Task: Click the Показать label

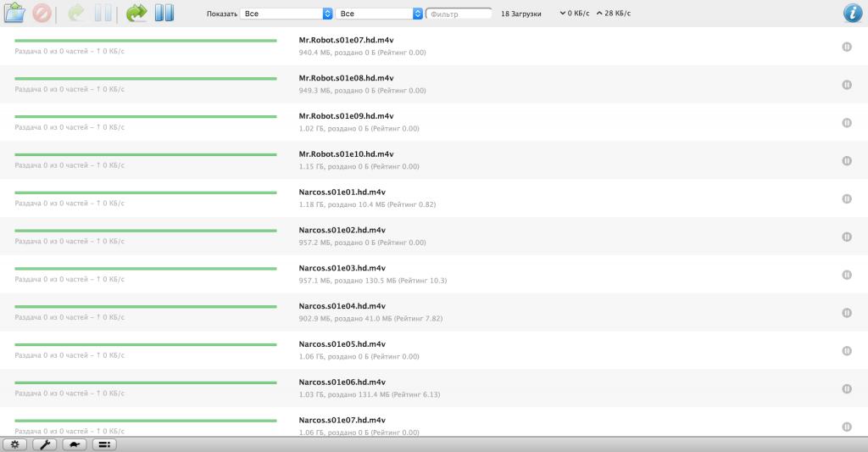Action: click(221, 14)
